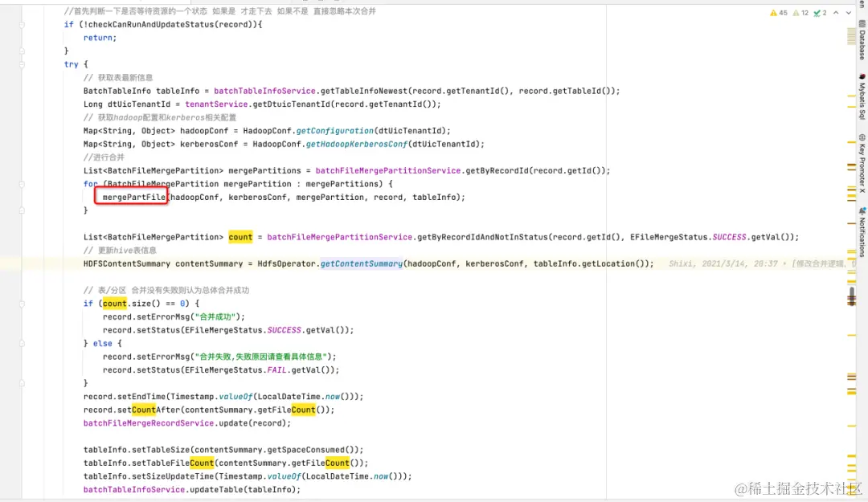The height and width of the screenshot is (502, 868).
Task: Click setTableFileCount method call
Action: (x=173, y=463)
